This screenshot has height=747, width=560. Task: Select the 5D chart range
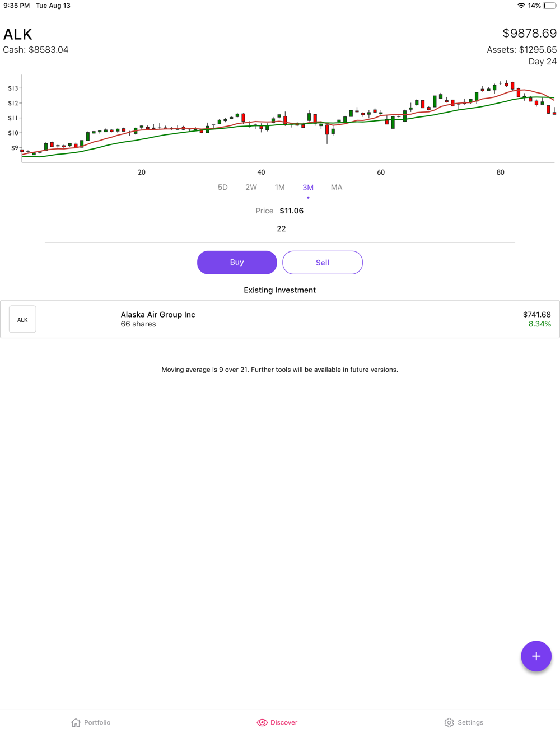point(223,188)
